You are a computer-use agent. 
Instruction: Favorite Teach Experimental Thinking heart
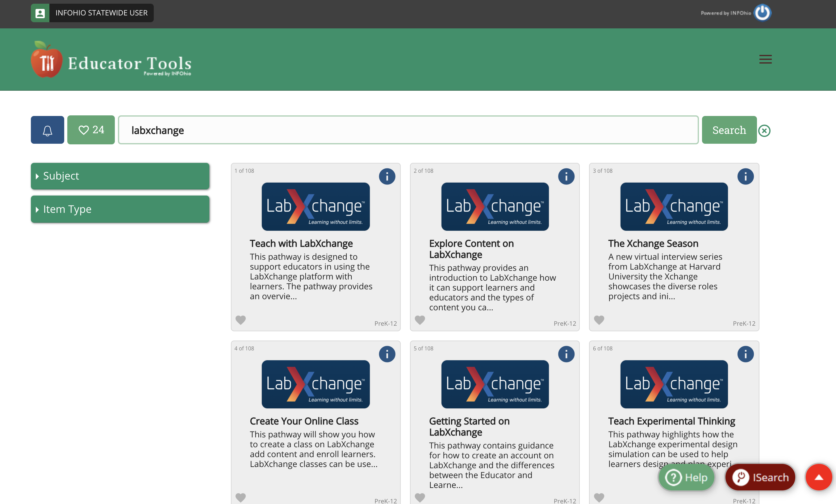tap(599, 497)
